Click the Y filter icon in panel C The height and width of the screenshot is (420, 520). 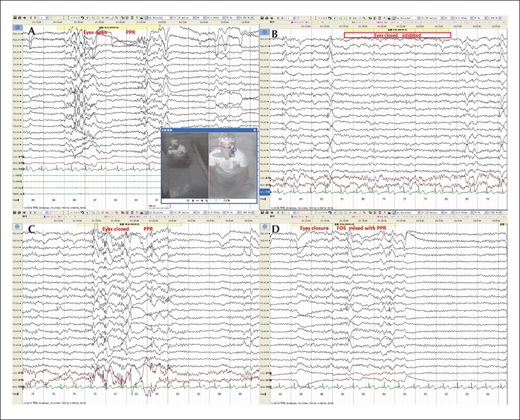coord(88,212)
